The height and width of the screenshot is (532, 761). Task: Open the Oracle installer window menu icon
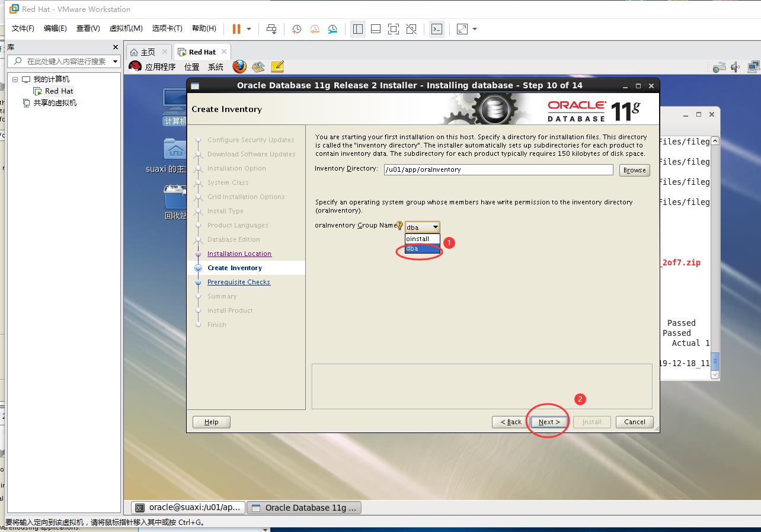pyautogui.click(x=195, y=86)
